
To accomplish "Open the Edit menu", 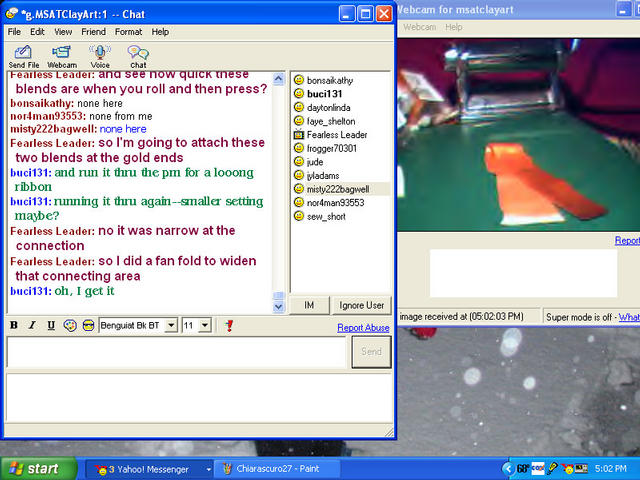I will pos(37,32).
